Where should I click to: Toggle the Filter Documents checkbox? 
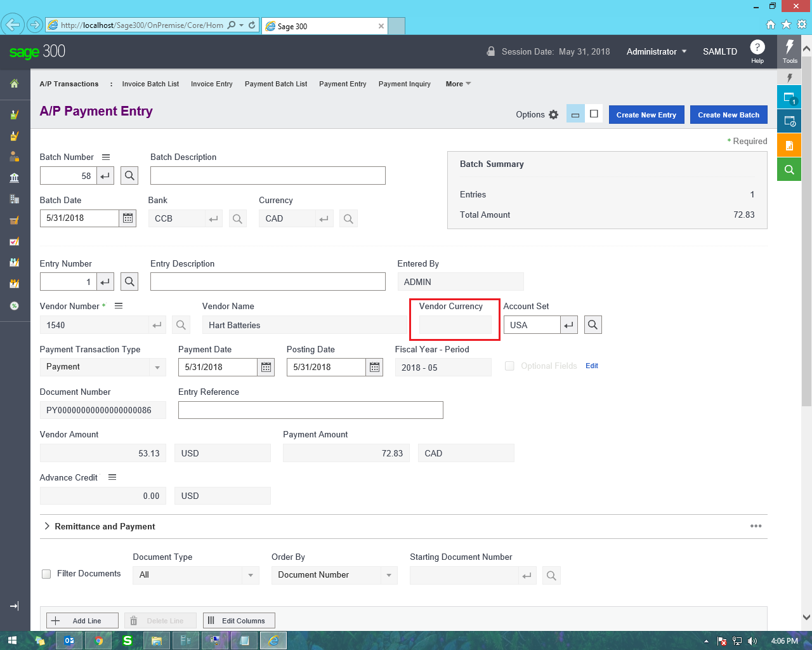(46, 574)
